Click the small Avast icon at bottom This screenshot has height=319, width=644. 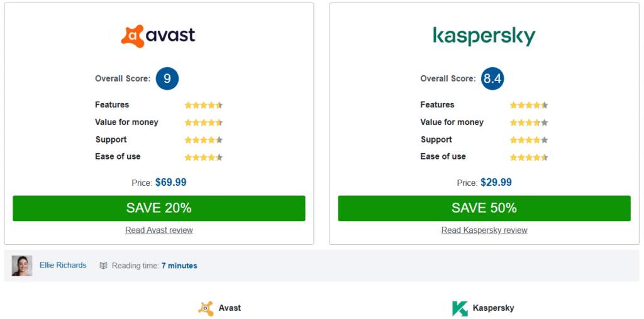(206, 308)
